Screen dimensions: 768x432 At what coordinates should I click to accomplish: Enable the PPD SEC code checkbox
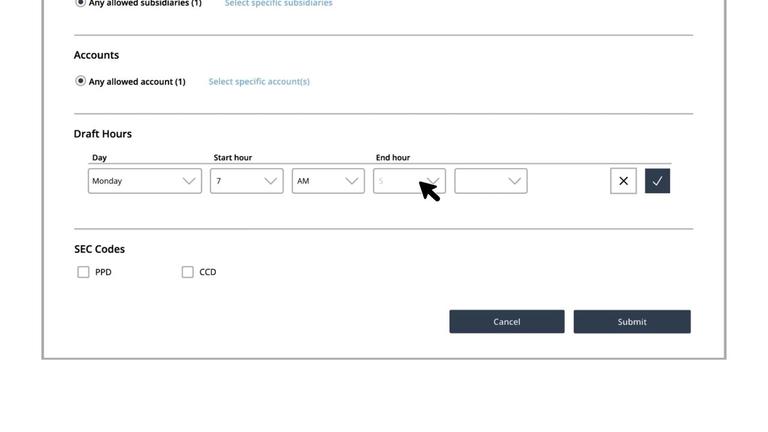coord(84,272)
